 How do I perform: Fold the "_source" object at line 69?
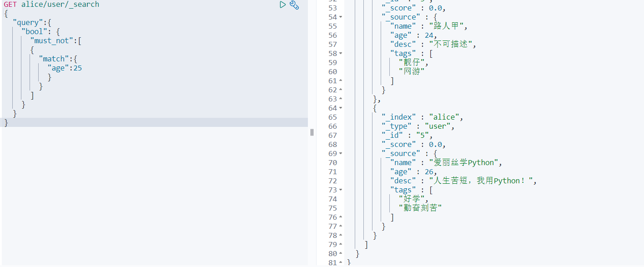tap(341, 154)
